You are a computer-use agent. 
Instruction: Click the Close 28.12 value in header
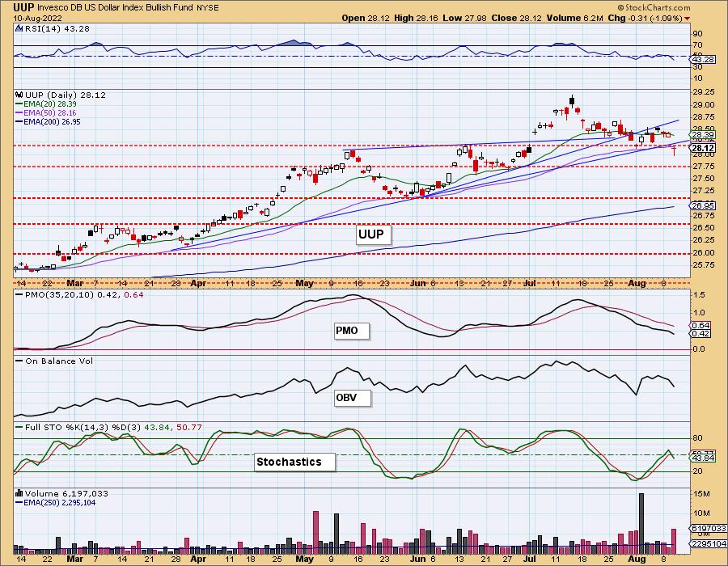516,18
